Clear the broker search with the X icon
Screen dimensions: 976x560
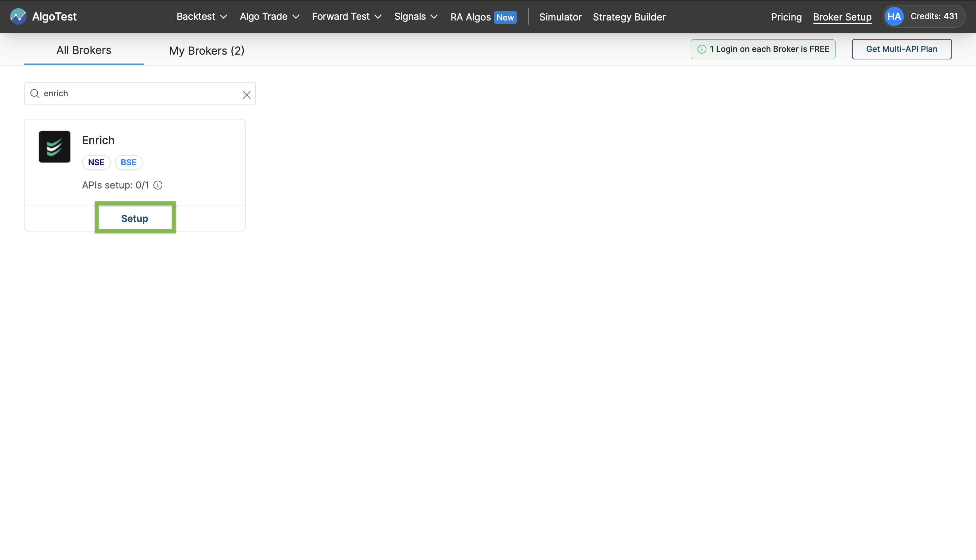coord(247,95)
